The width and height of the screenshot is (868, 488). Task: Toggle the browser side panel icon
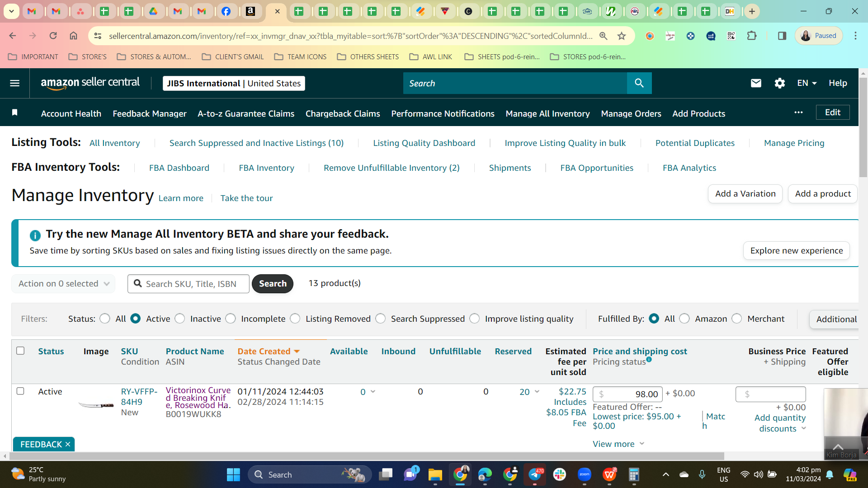(x=782, y=36)
